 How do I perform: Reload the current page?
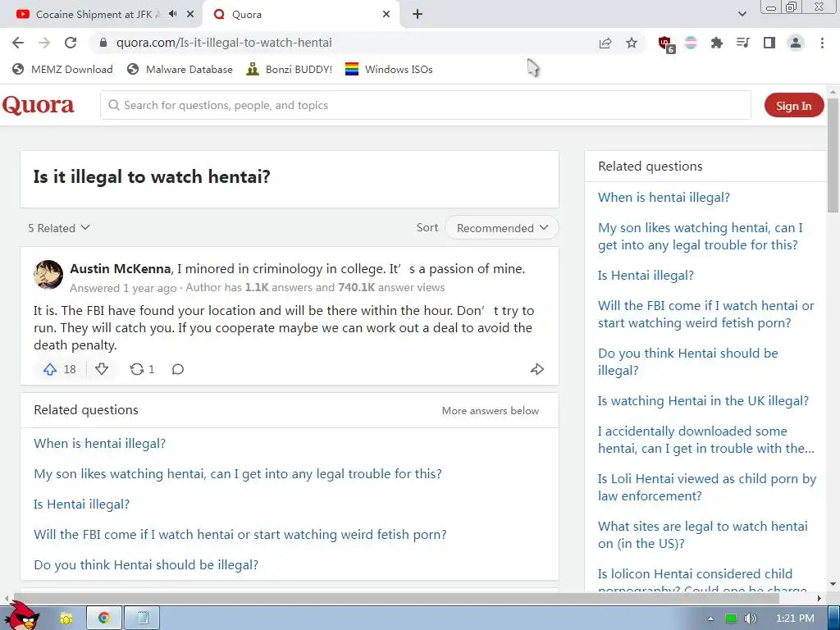[71, 43]
